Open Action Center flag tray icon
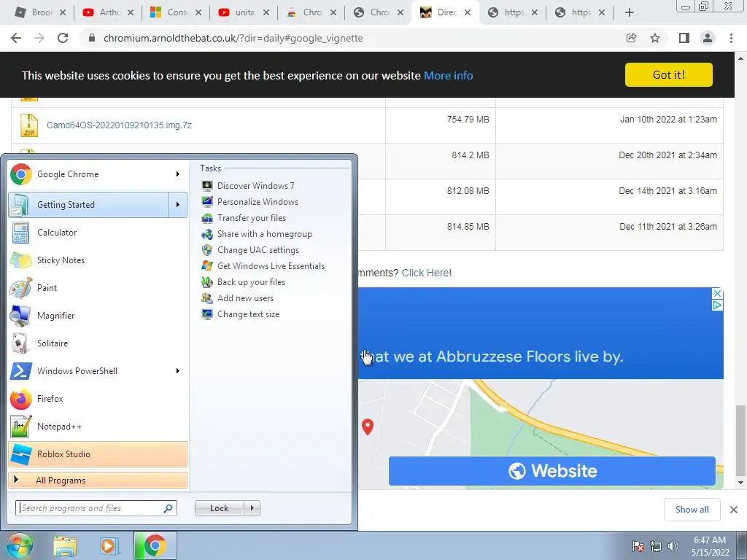The image size is (747, 560). click(638, 546)
